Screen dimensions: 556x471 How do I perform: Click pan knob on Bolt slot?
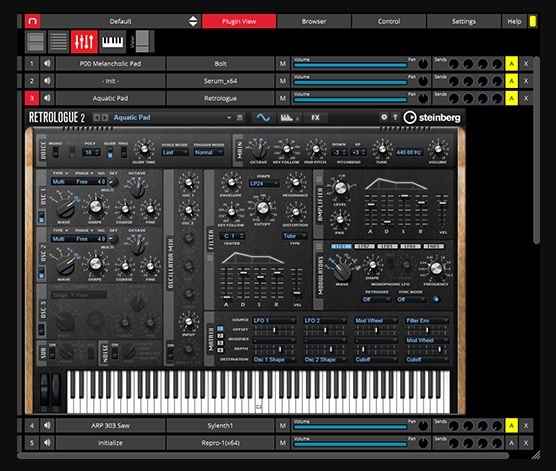[423, 64]
